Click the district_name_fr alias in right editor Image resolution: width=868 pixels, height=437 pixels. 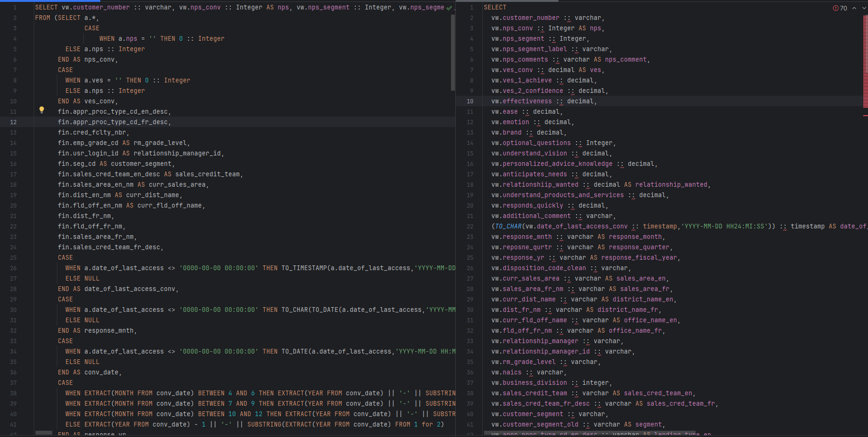628,310
